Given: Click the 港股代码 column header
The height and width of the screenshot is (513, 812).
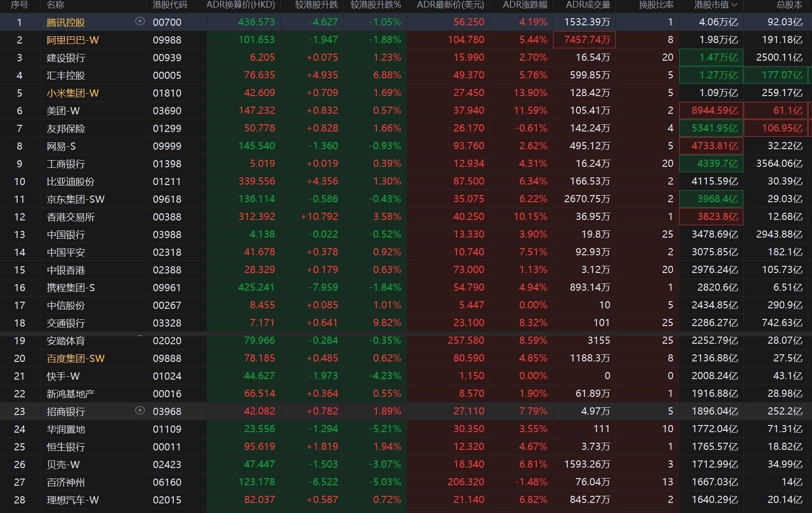Looking at the screenshot, I should (170, 5).
